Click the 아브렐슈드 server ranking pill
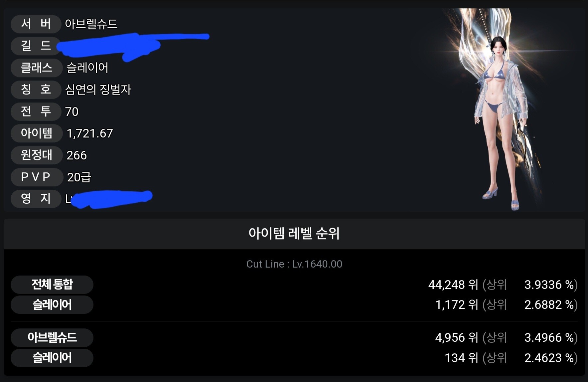Viewport: 588px width, 382px height. point(52,337)
